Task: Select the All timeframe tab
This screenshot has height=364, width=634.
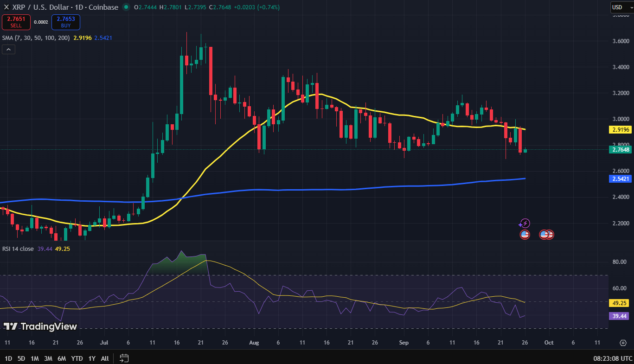Action: click(x=104, y=358)
